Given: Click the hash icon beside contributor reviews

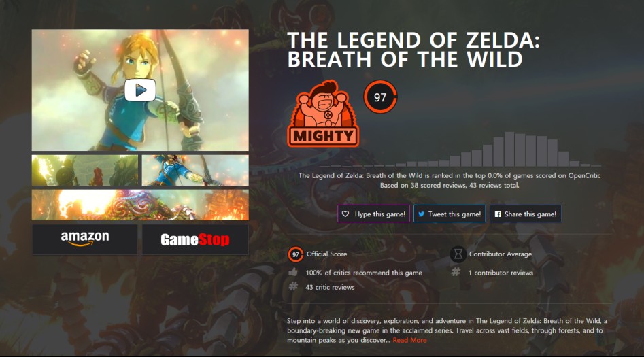Looking at the screenshot, I should coord(456,272).
